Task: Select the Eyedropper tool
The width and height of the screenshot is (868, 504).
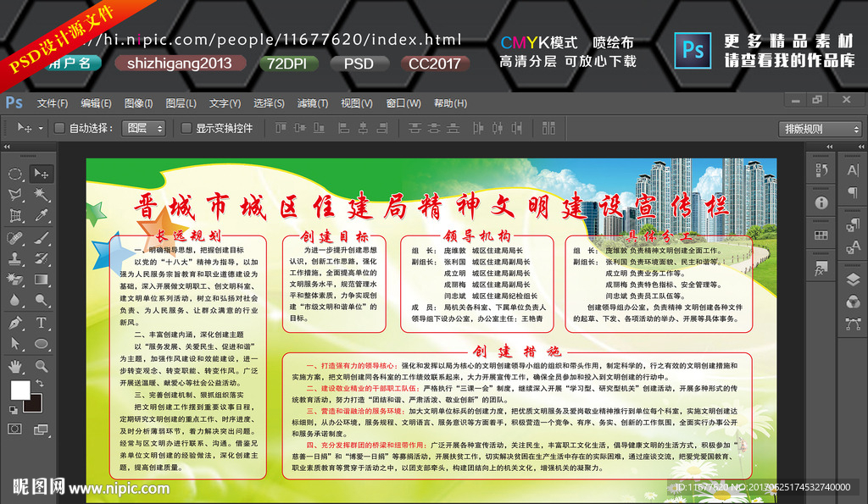Action: pyautogui.click(x=41, y=215)
